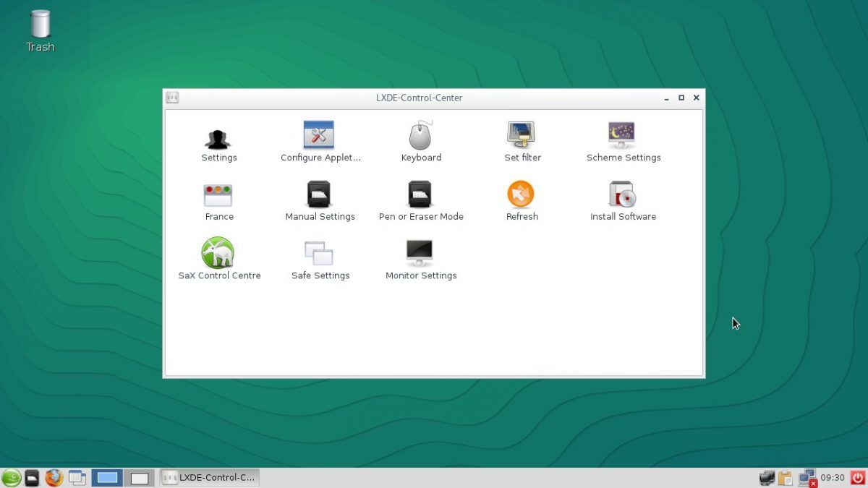Open the openSUSE application menu
The image size is (868, 488).
10,478
